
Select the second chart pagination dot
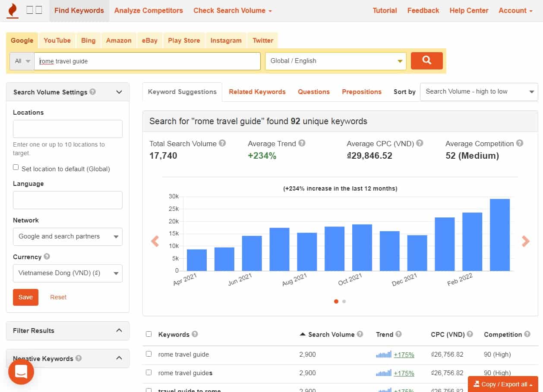(x=344, y=301)
